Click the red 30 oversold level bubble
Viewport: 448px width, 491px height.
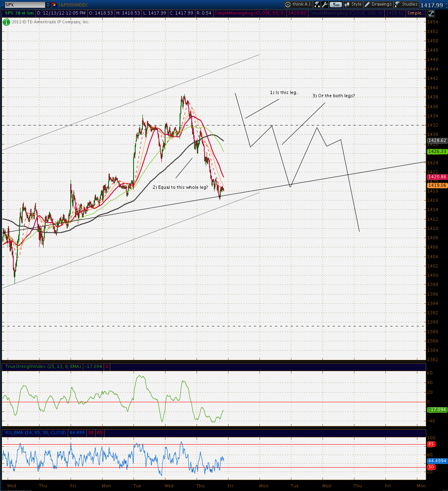431,467
